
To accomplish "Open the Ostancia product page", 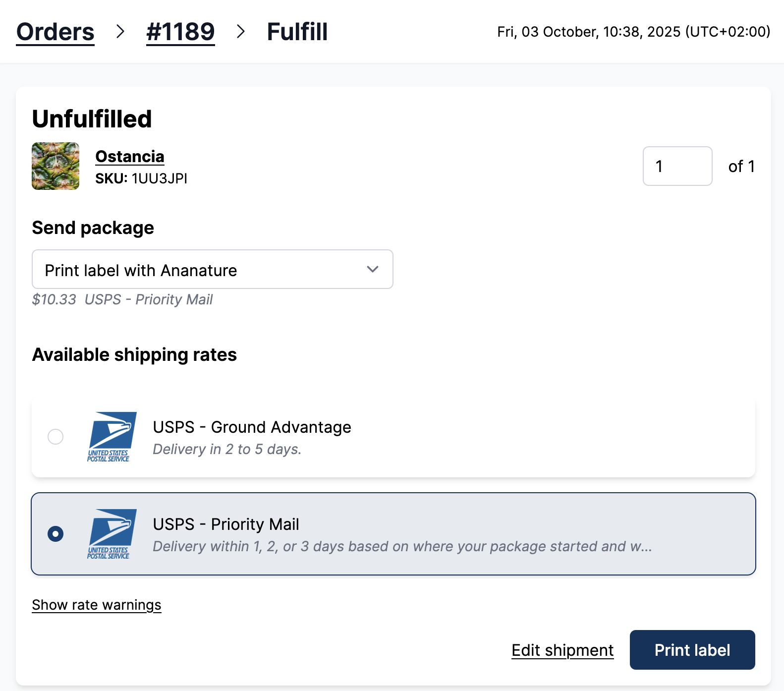I will point(129,156).
